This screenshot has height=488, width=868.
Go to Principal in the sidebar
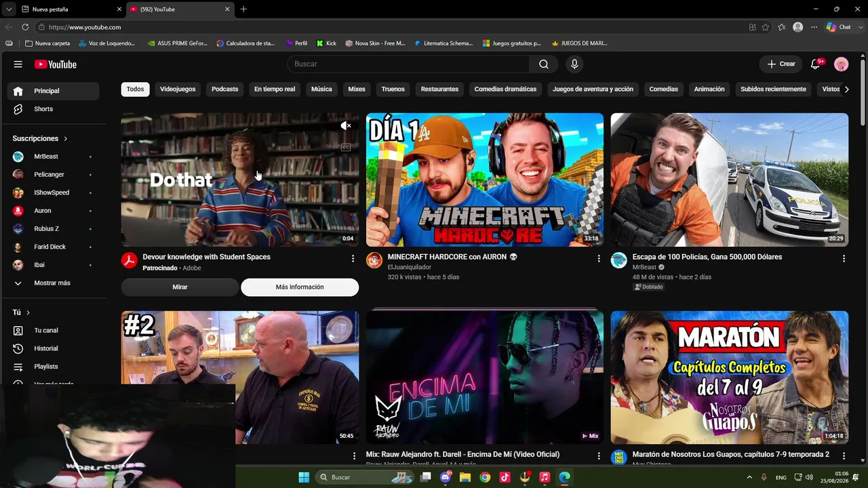pos(53,91)
